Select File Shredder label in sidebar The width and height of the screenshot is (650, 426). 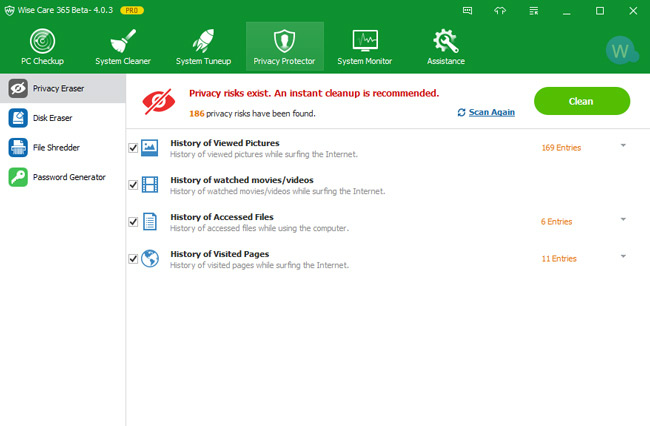point(56,148)
